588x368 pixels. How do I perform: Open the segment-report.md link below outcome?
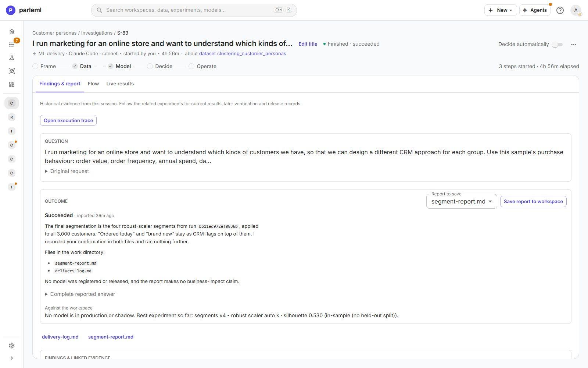(x=111, y=337)
